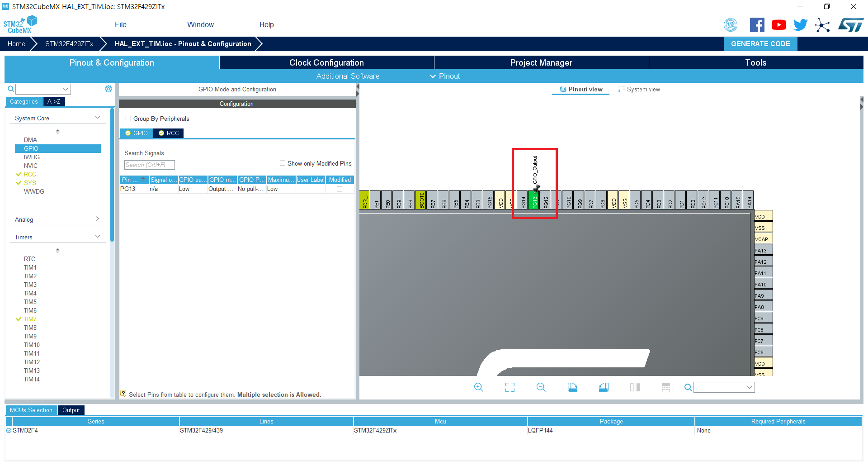This screenshot has width=868, height=466.
Task: Click the sort arrows above the RTC list
Action: tap(57, 251)
